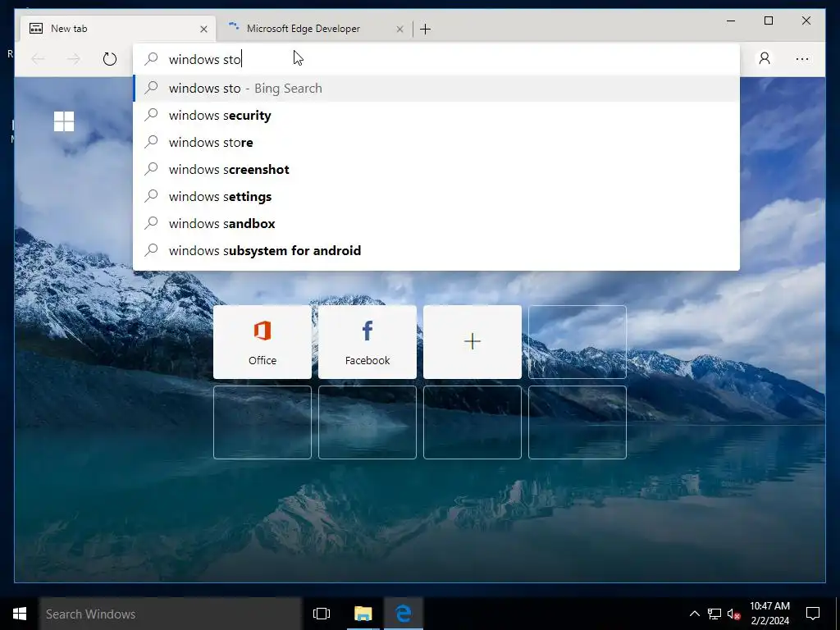Open the profile (person) icon

(x=765, y=58)
